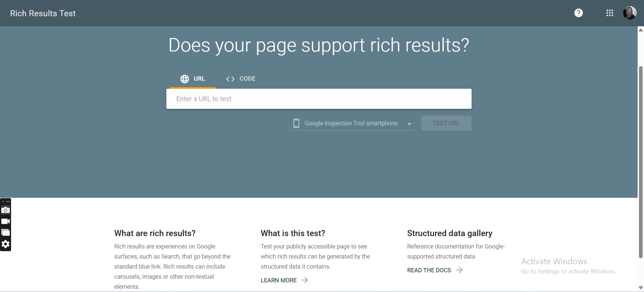The image size is (644, 292).
Task: Click the video record icon
Action: tap(6, 221)
